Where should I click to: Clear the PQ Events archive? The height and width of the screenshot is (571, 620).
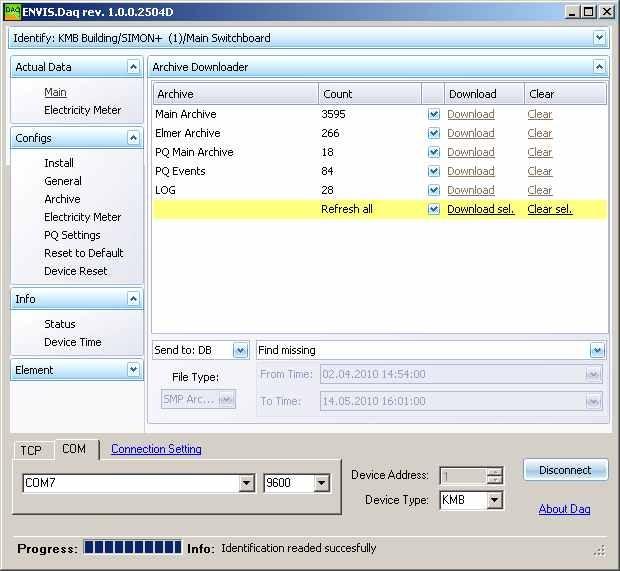[540, 171]
